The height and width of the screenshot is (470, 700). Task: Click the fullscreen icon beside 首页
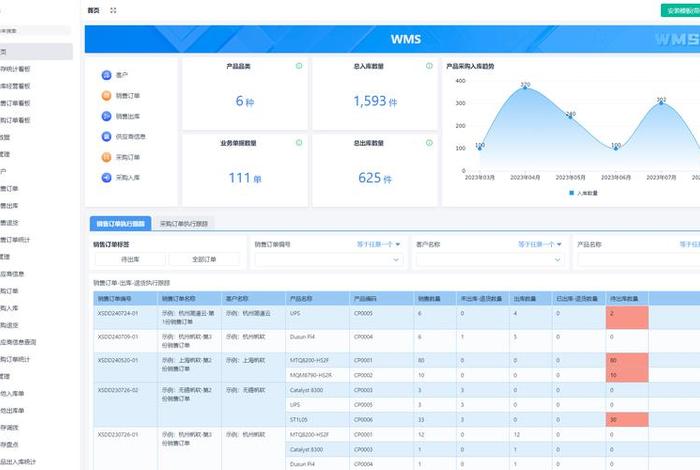coord(113,10)
